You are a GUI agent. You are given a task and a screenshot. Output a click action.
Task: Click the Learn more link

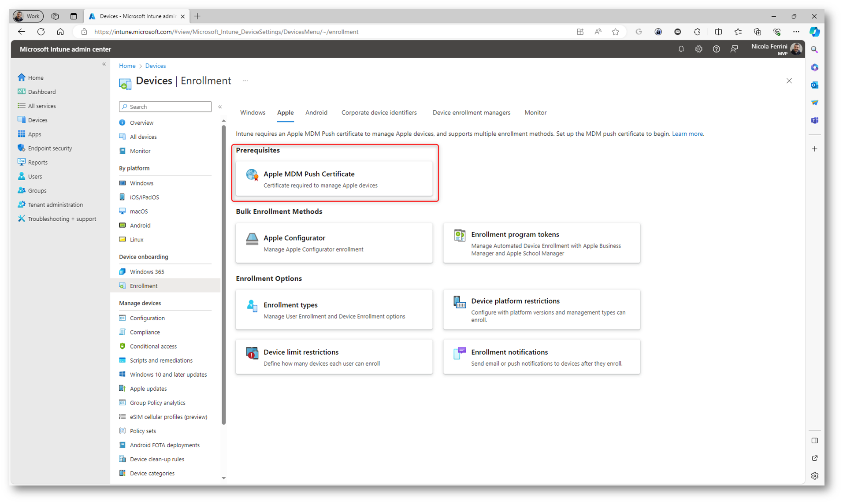click(x=687, y=133)
